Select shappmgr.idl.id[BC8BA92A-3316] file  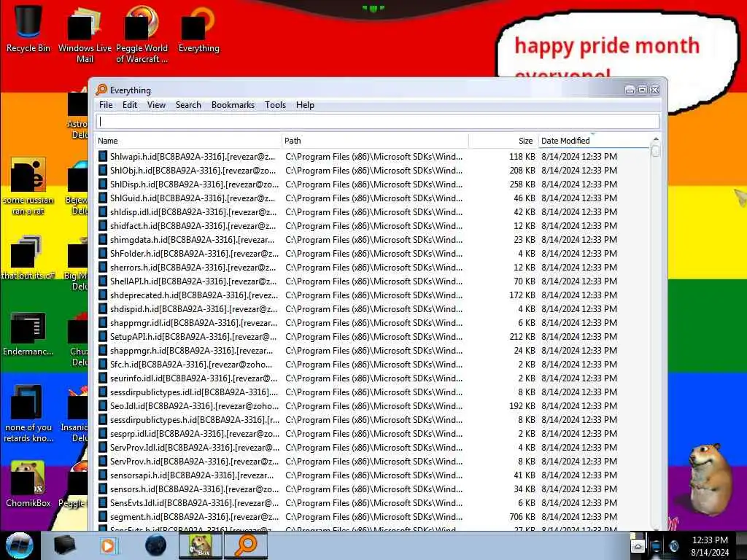pos(194,322)
